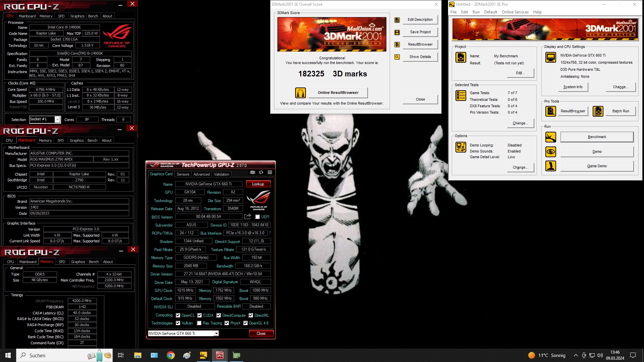Click the Edit Description icon in score dialog
644x362 pixels.
(x=397, y=20)
